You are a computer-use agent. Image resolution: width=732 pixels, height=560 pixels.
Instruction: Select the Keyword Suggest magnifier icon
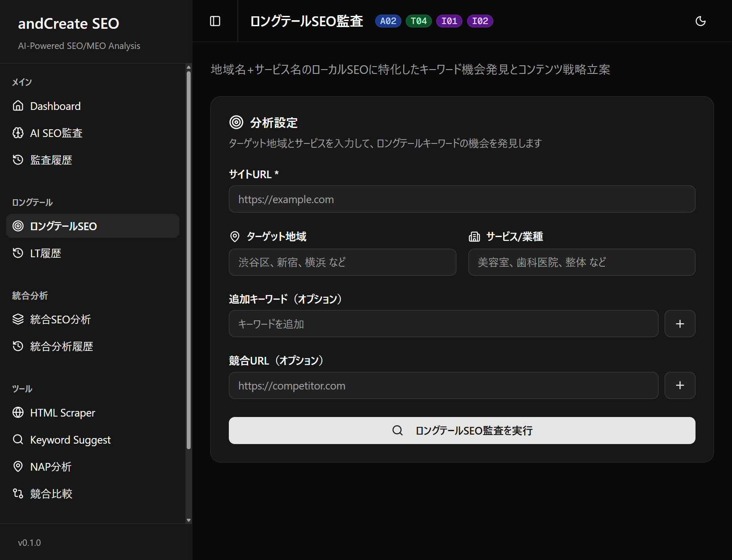(18, 439)
